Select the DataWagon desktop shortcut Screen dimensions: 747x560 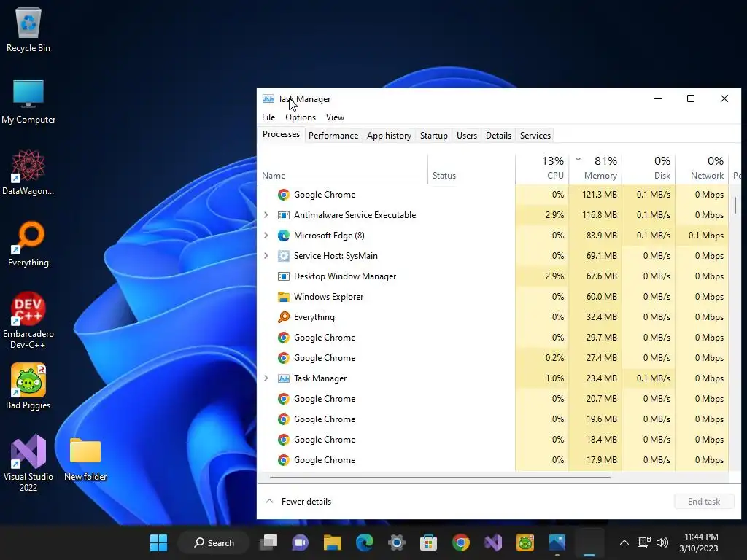[28, 172]
